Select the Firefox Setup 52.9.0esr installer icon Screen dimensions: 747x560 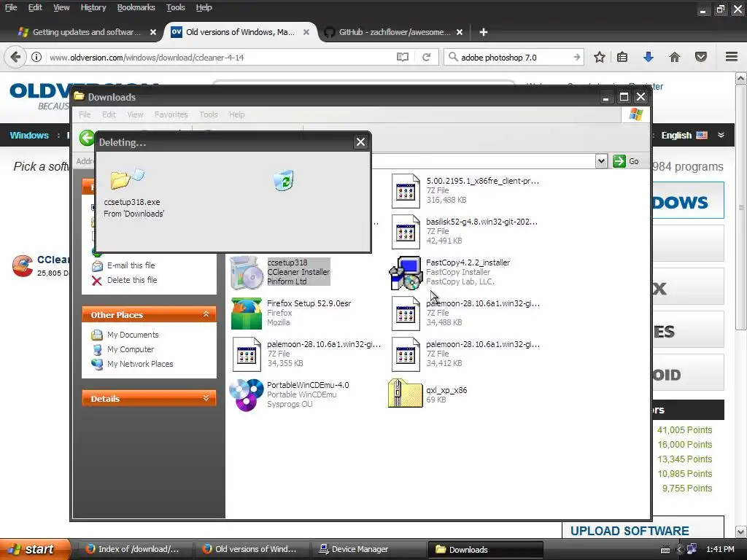[x=247, y=314]
